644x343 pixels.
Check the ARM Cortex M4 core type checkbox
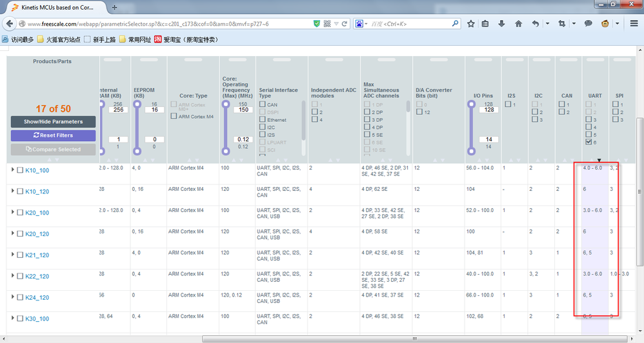(174, 116)
